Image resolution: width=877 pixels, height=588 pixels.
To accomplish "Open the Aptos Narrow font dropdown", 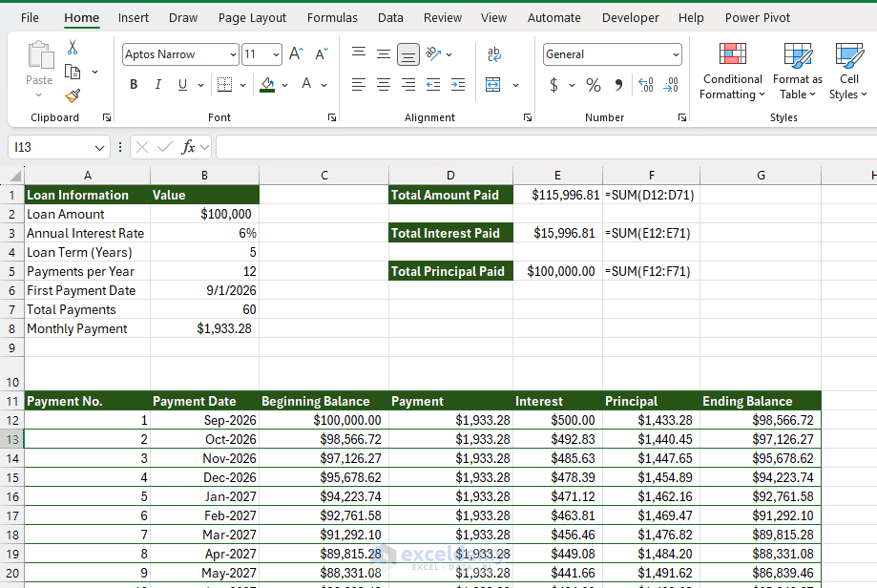I will pos(233,54).
